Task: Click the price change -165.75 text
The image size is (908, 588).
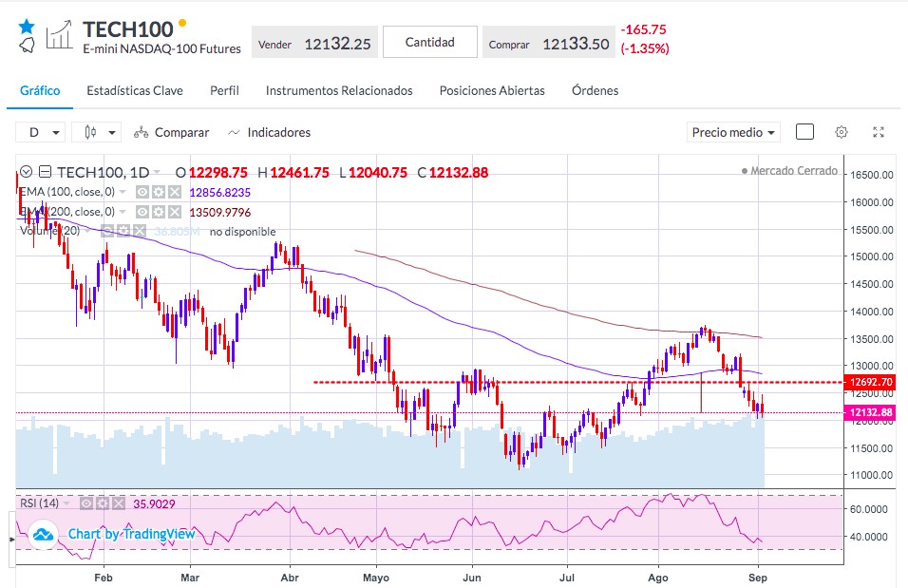Action: (643, 29)
